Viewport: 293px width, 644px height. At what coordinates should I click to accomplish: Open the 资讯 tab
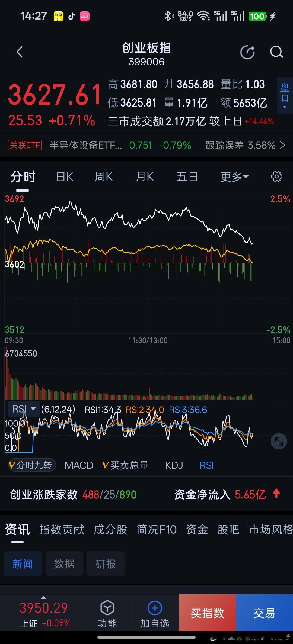tap(17, 529)
